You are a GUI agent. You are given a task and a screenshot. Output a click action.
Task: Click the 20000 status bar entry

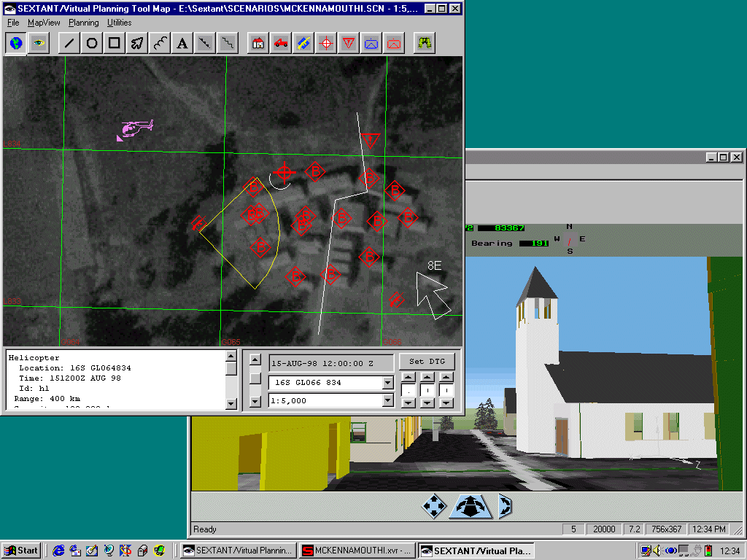pyautogui.click(x=604, y=529)
